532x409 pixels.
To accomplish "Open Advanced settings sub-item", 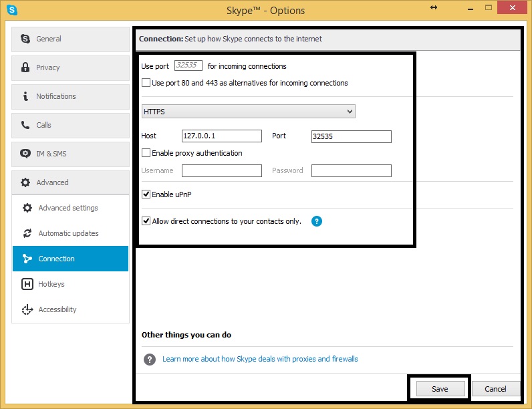I will click(71, 208).
